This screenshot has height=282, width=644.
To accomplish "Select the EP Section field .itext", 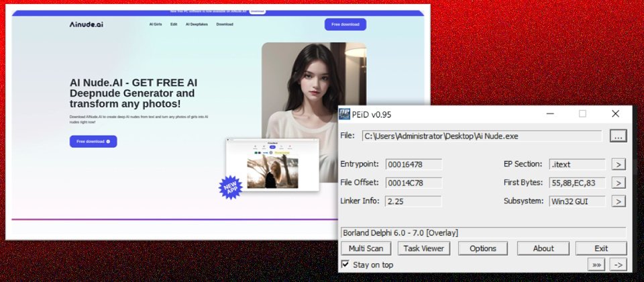I will pos(577,164).
